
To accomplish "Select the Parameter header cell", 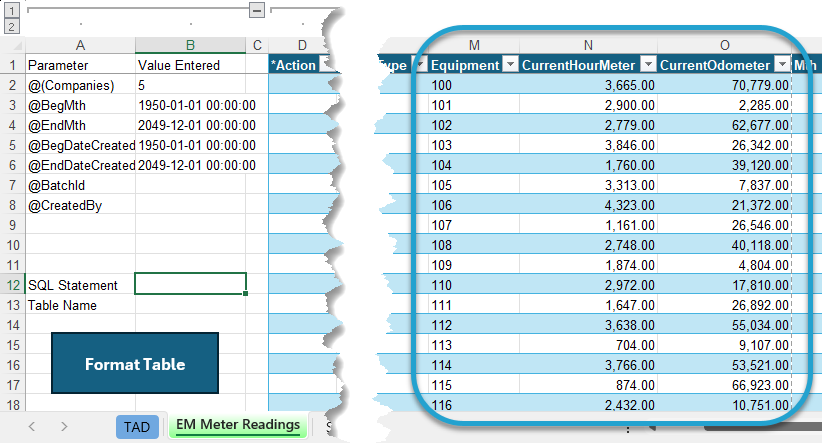I will click(x=80, y=65).
